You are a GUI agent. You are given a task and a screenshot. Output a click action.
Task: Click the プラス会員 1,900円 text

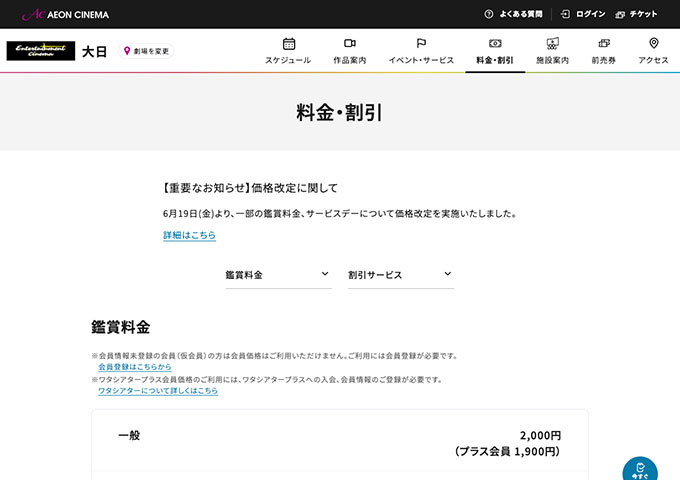coord(507,451)
